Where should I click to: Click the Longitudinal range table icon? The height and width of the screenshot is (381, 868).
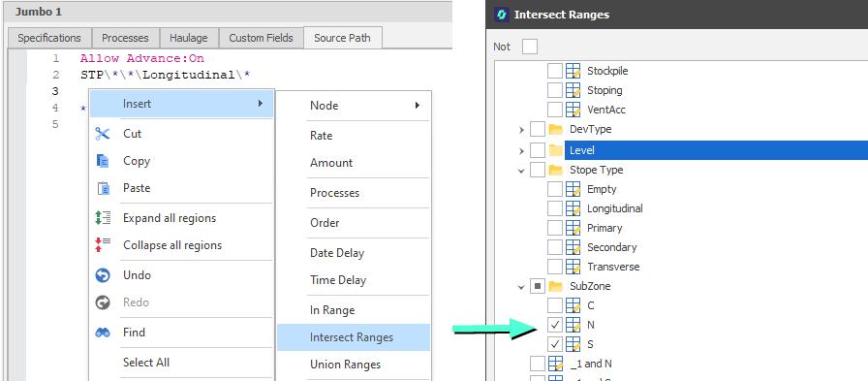573,208
